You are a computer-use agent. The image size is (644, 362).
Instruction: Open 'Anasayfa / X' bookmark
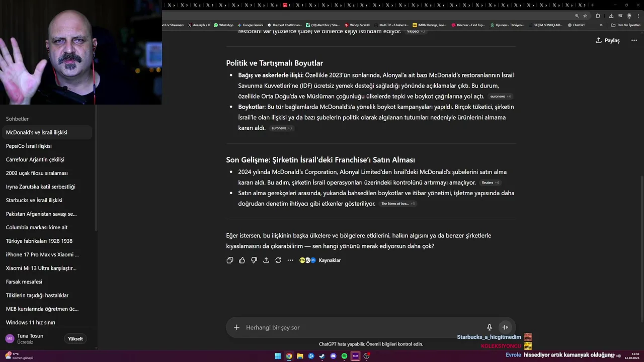199,25
